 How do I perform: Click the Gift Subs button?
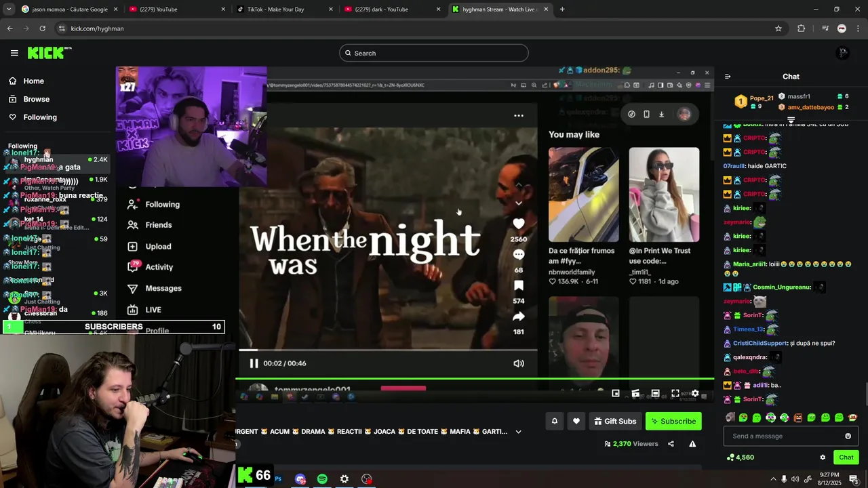(615, 421)
